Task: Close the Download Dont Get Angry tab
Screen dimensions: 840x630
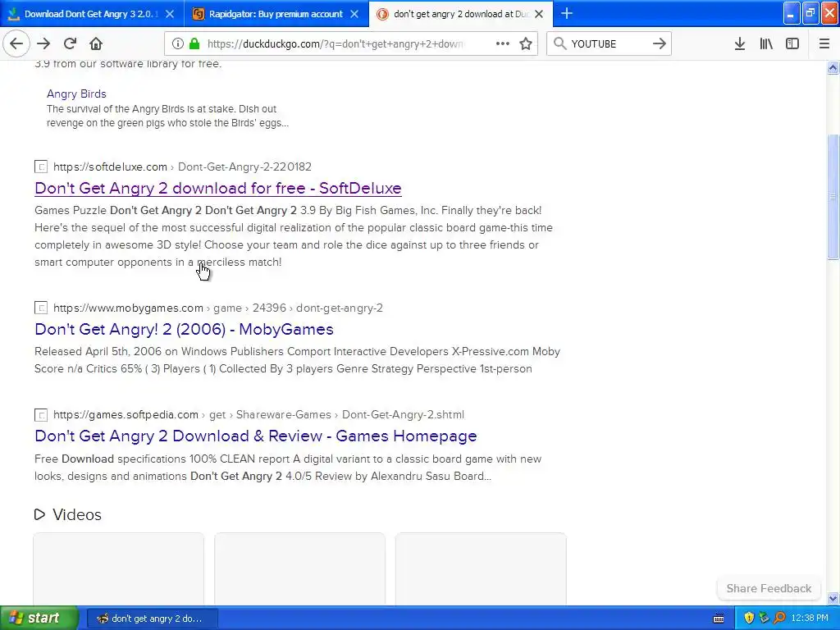Action: tap(170, 14)
